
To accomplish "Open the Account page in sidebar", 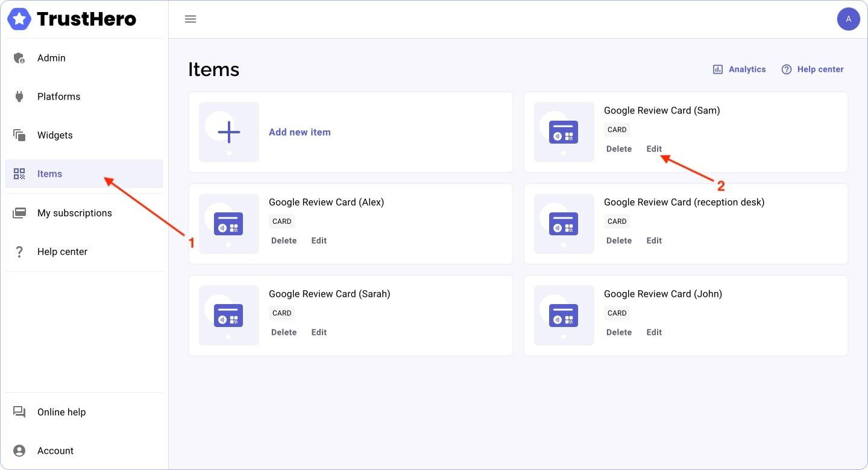I will pyautogui.click(x=55, y=451).
